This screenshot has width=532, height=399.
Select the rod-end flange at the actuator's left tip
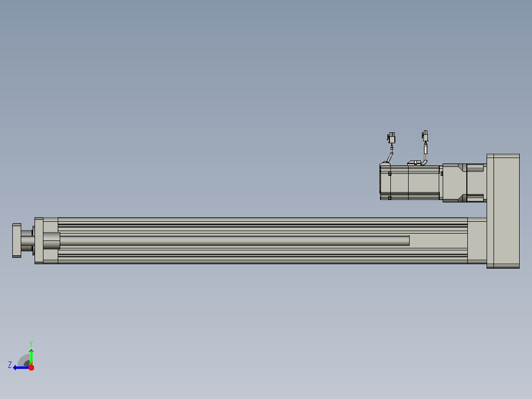pyautogui.click(x=17, y=240)
